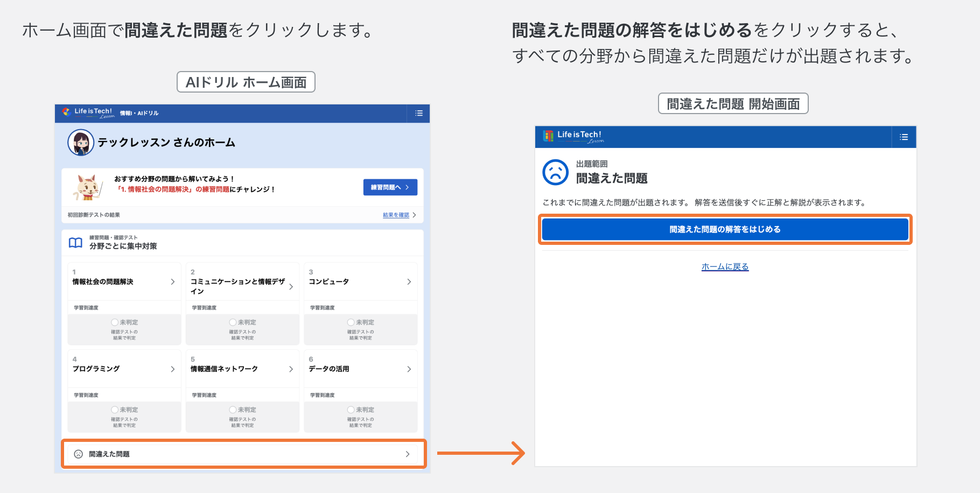Click 「1. 情報社会の問題解決」の練習問題 red text
The height and width of the screenshot is (493, 980).
(173, 189)
